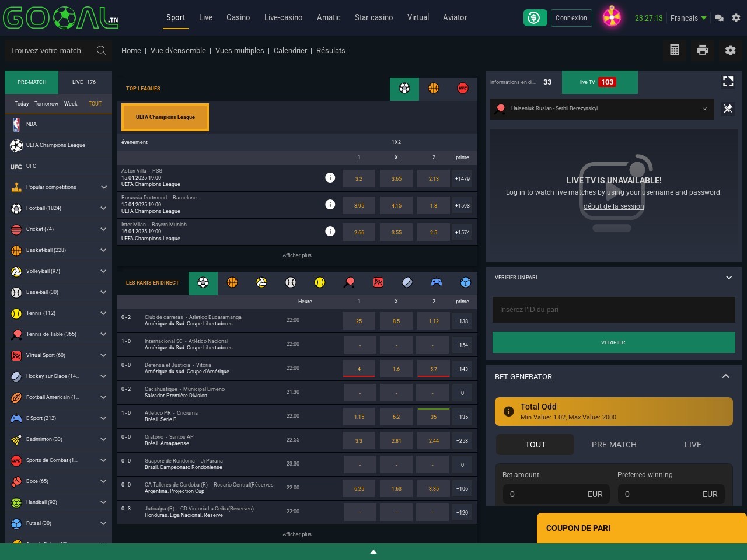This screenshot has width=747, height=560.
Task: Open the chat bubbles icon
Action: pos(720,18)
